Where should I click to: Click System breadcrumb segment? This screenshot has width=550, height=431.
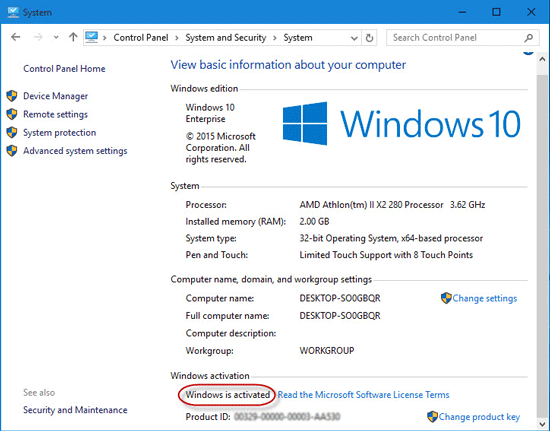click(x=298, y=38)
